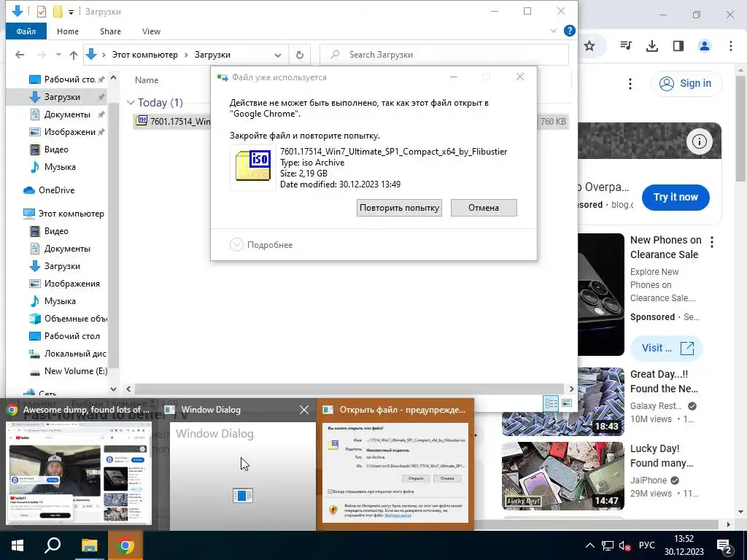This screenshot has width=747, height=560.
Task: Click the Name column header
Action: [147, 80]
